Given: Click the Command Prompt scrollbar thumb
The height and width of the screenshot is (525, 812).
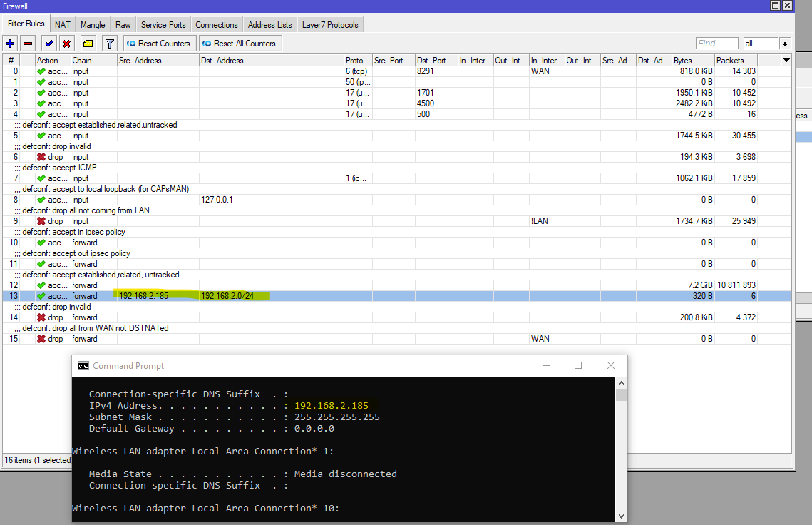Looking at the screenshot, I should point(621,395).
